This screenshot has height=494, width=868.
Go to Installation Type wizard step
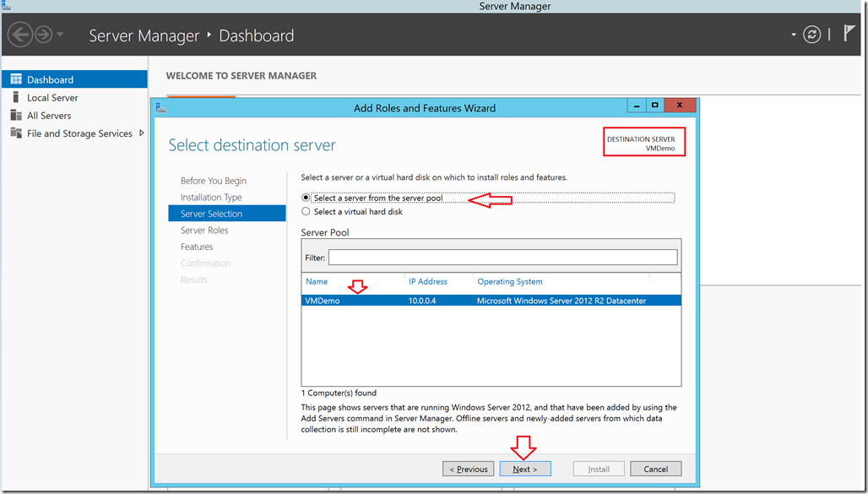[211, 197]
